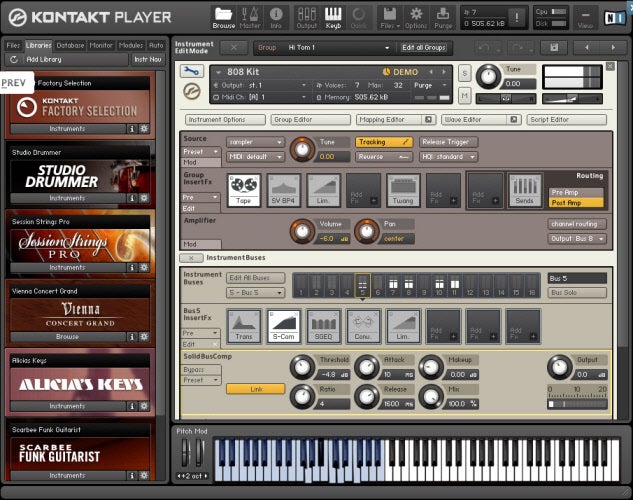
Task: Click the Threshold knob in SolidBusComp
Action: (x=301, y=367)
